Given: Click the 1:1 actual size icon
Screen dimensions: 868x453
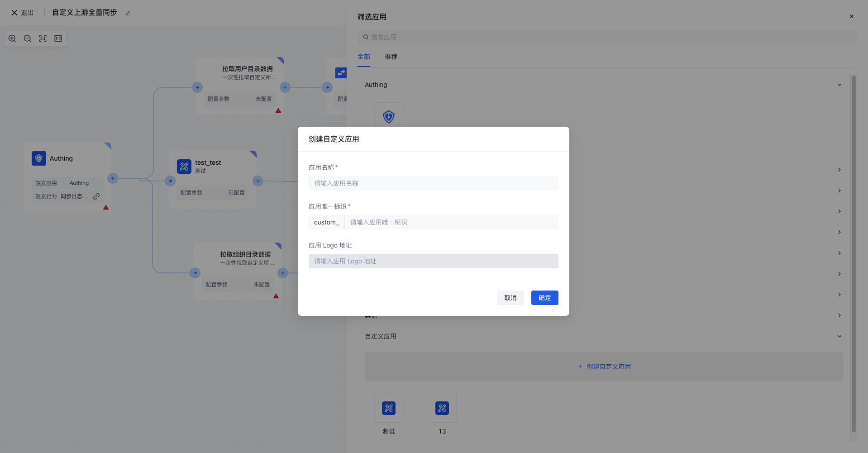Looking at the screenshot, I should tap(58, 38).
